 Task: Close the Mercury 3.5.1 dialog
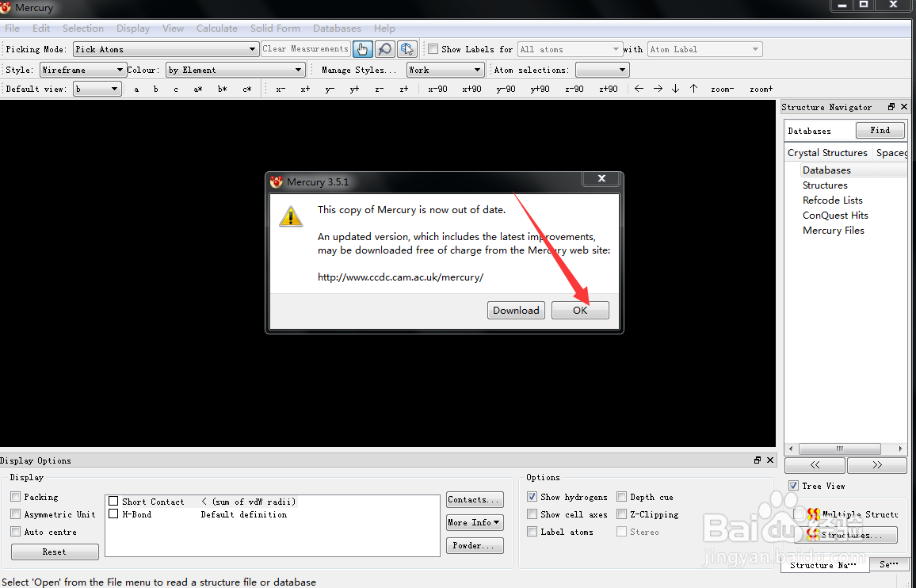pyautogui.click(x=601, y=178)
